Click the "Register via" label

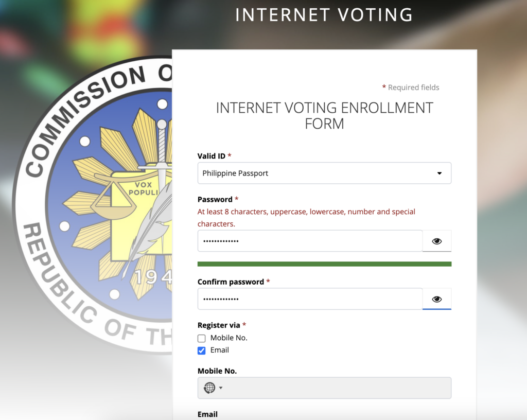(x=219, y=325)
